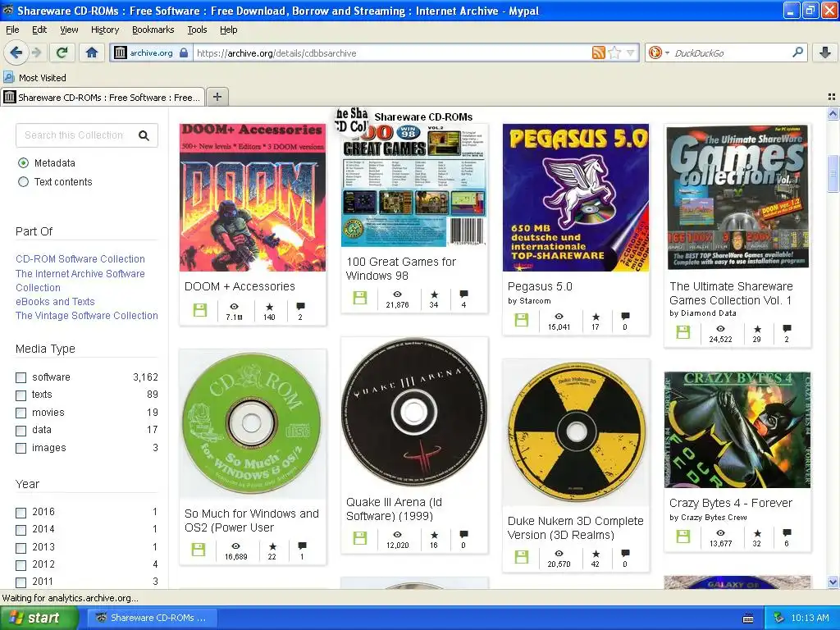Check the 2014 year filter

tap(21, 531)
